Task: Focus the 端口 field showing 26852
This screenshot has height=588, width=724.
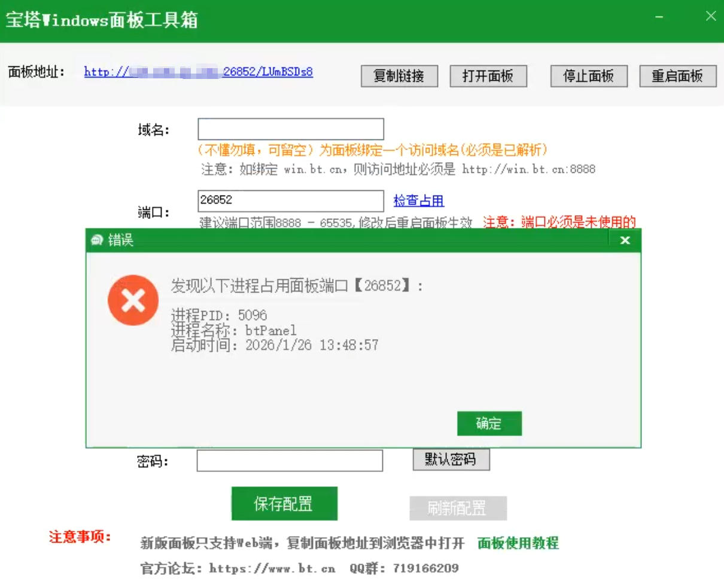Action: 291,201
